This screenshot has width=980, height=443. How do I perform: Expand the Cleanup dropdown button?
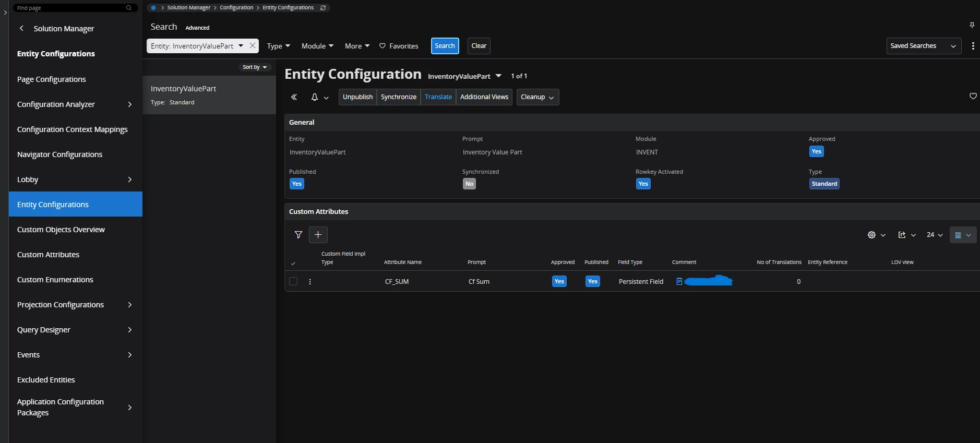(x=537, y=97)
